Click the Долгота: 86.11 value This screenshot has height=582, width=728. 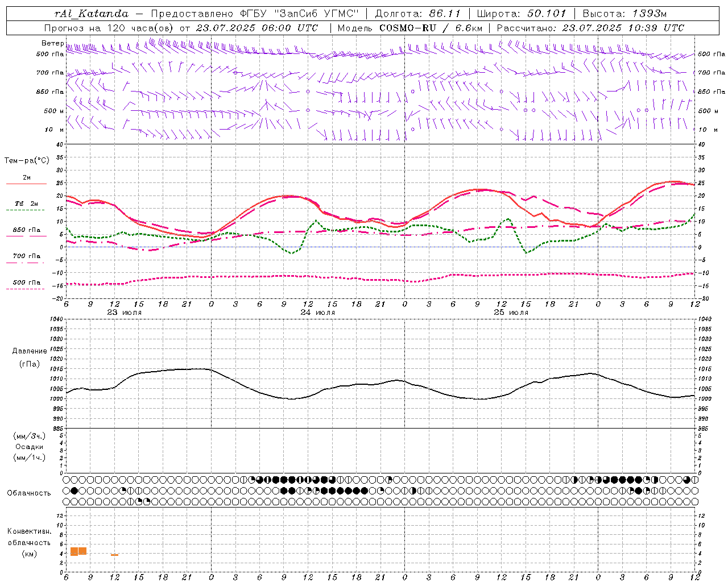(417, 14)
